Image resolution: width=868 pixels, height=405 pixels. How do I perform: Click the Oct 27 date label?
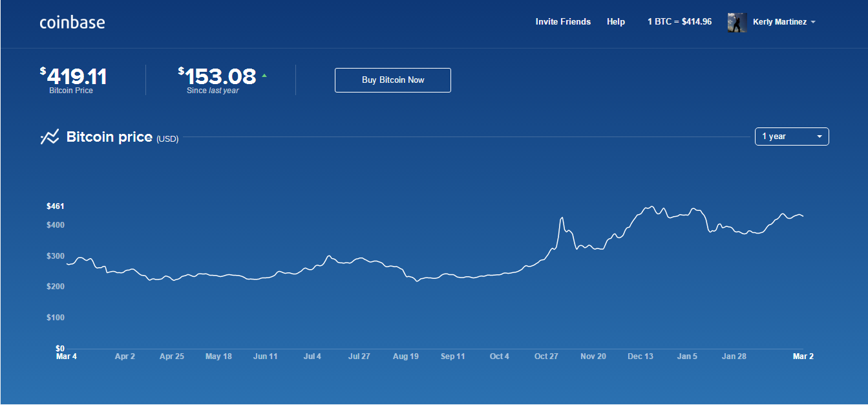tap(546, 356)
